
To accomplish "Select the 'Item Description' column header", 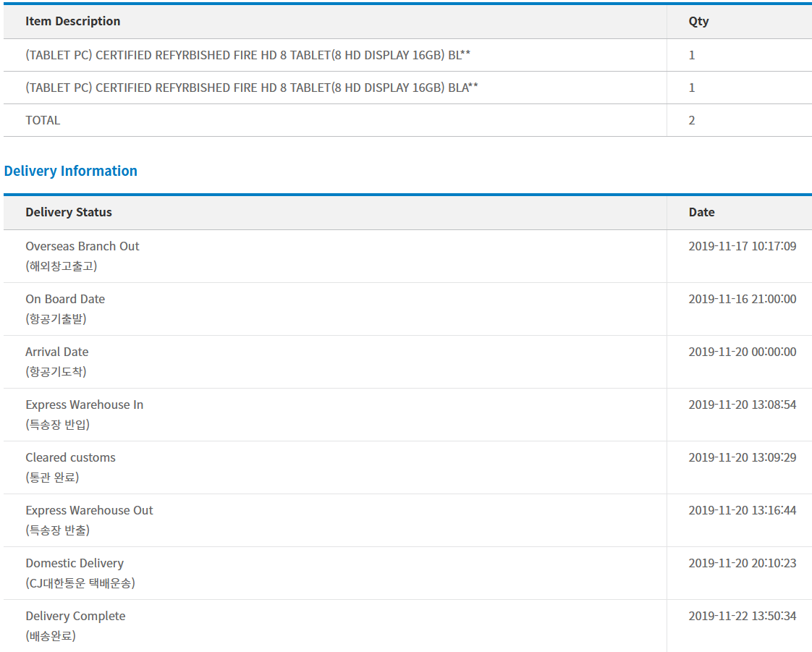I will (73, 21).
